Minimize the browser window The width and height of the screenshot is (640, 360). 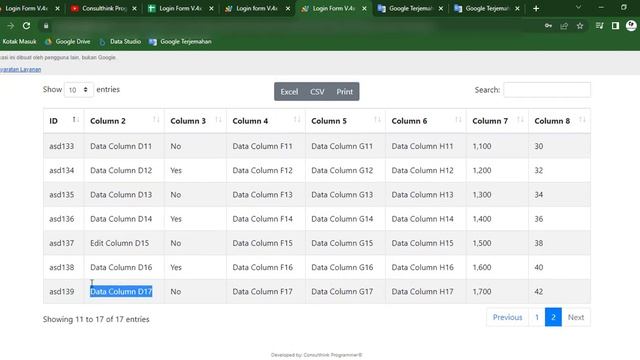click(601, 7)
